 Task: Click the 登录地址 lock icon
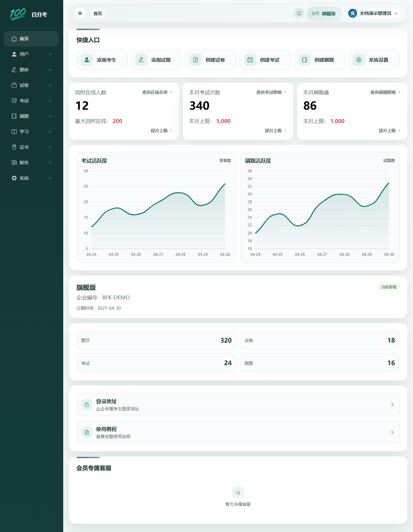pyautogui.click(x=87, y=405)
